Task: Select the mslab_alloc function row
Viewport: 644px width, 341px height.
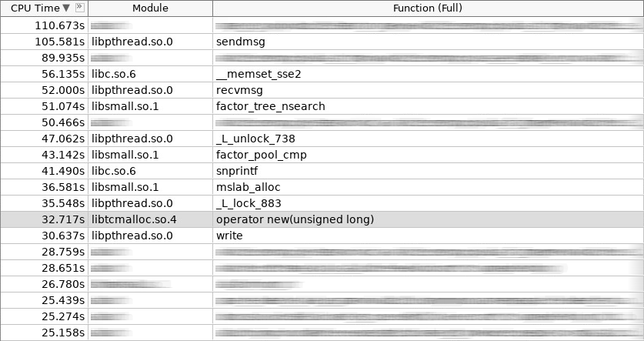Action: pyautogui.click(x=248, y=187)
